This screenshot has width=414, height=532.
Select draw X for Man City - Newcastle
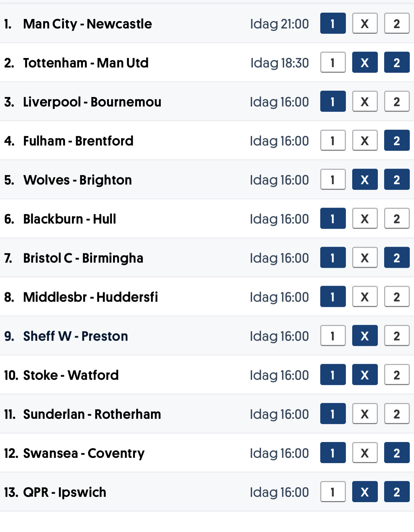(x=365, y=24)
